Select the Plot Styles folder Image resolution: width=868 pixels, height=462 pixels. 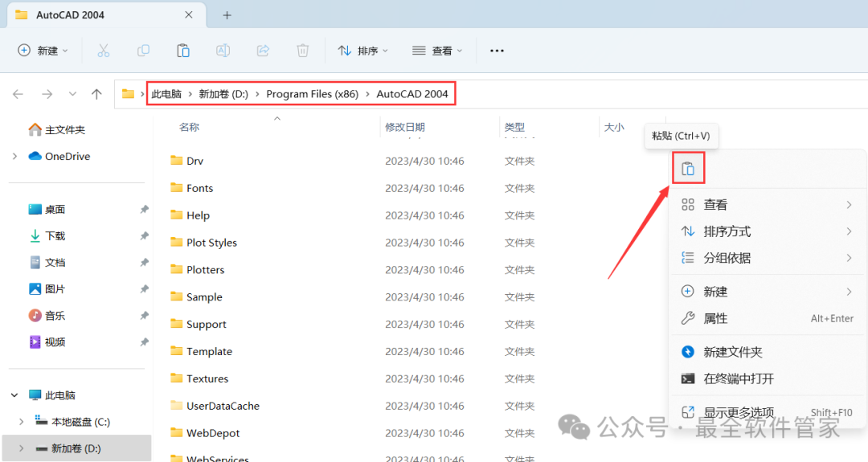point(203,243)
